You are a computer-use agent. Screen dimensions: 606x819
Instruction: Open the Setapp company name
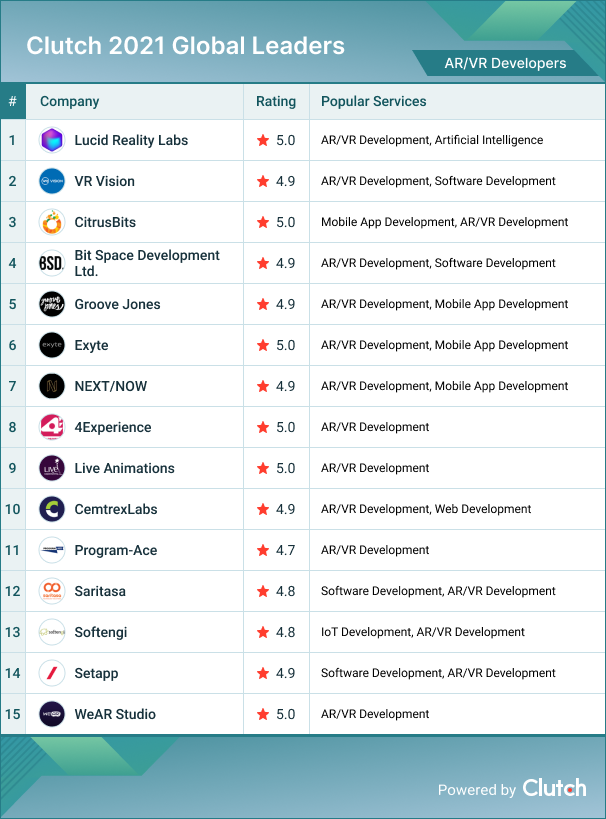[x=96, y=673]
